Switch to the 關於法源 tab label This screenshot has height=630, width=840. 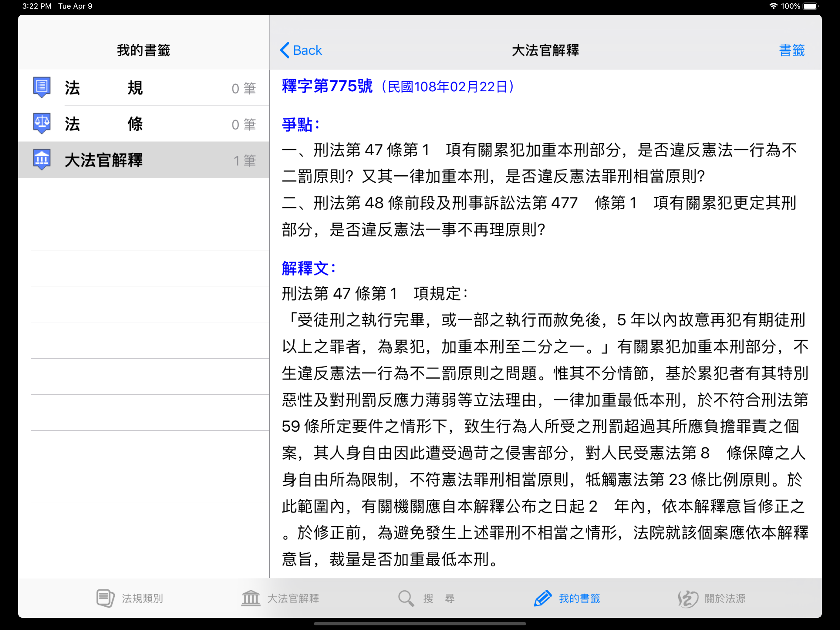pos(725,598)
